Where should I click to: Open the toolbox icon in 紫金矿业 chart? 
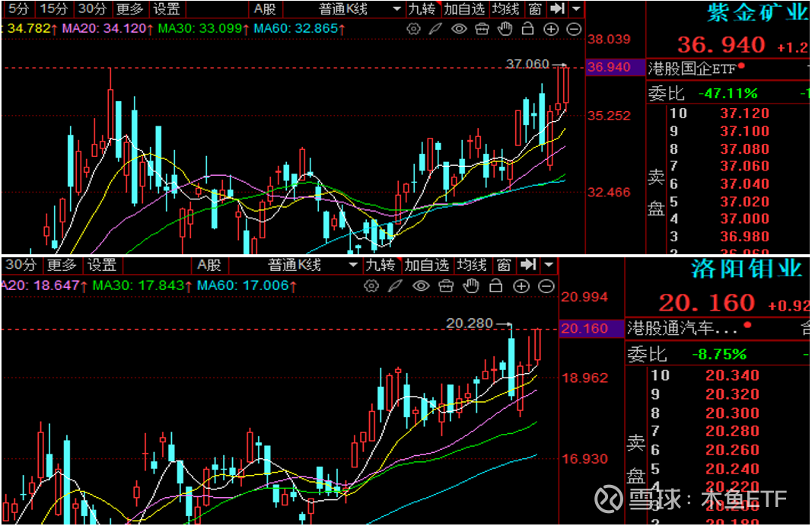coord(482,29)
